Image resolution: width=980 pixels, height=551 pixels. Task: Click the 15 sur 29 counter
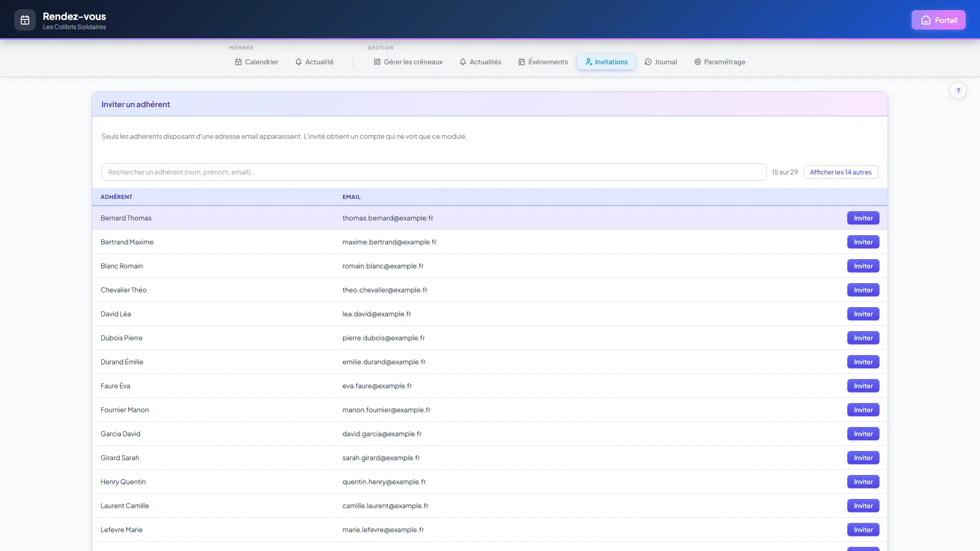pos(785,172)
